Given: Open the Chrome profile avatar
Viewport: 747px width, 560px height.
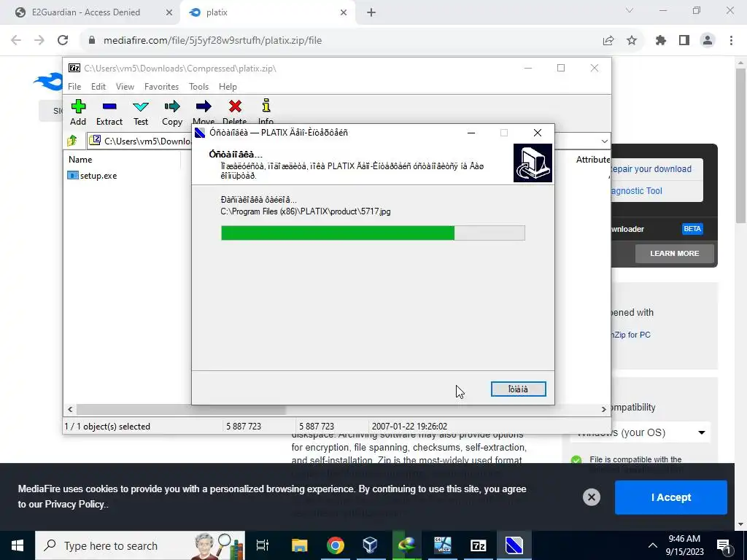Looking at the screenshot, I should (708, 41).
